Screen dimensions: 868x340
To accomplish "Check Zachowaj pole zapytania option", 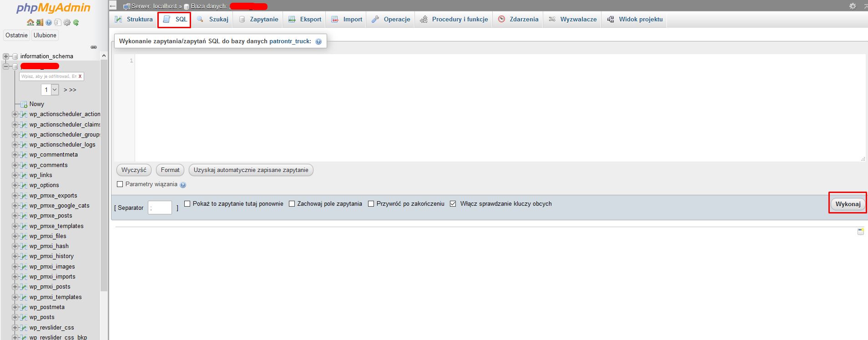I will [x=292, y=204].
